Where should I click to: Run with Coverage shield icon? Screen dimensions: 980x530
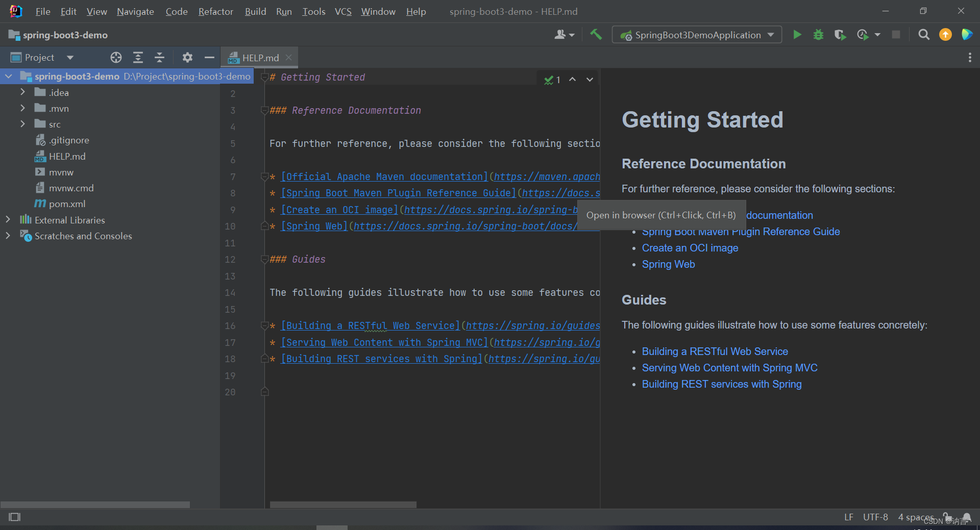pyautogui.click(x=840, y=35)
